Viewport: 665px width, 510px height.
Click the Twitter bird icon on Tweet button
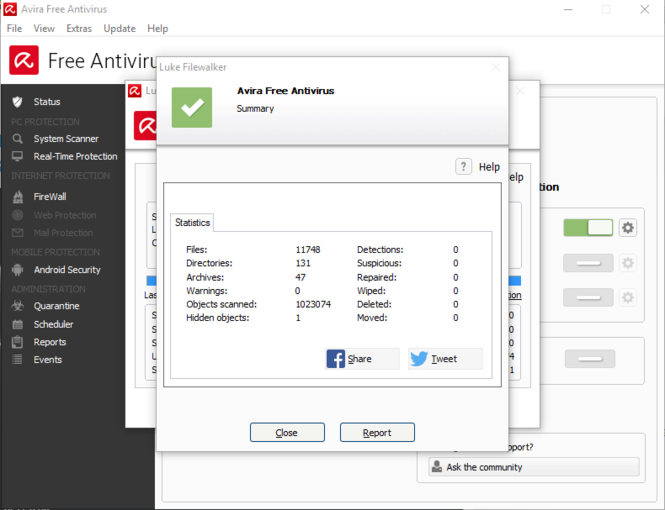pyautogui.click(x=419, y=359)
